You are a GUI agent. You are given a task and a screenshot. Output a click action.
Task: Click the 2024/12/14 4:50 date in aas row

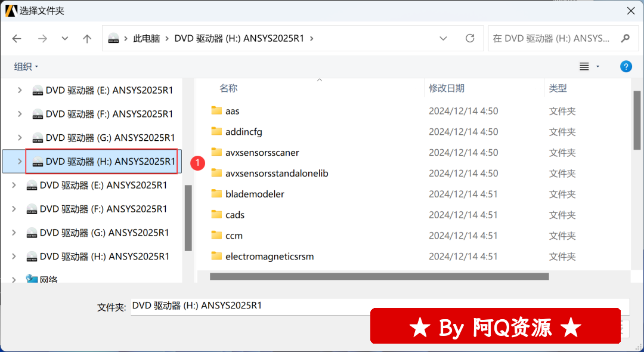click(x=463, y=111)
